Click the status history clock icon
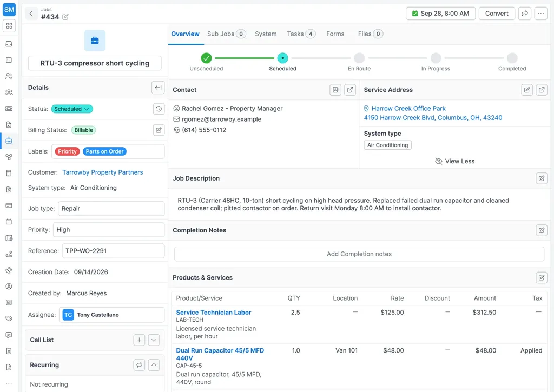This screenshot has width=554, height=392. pos(159,109)
